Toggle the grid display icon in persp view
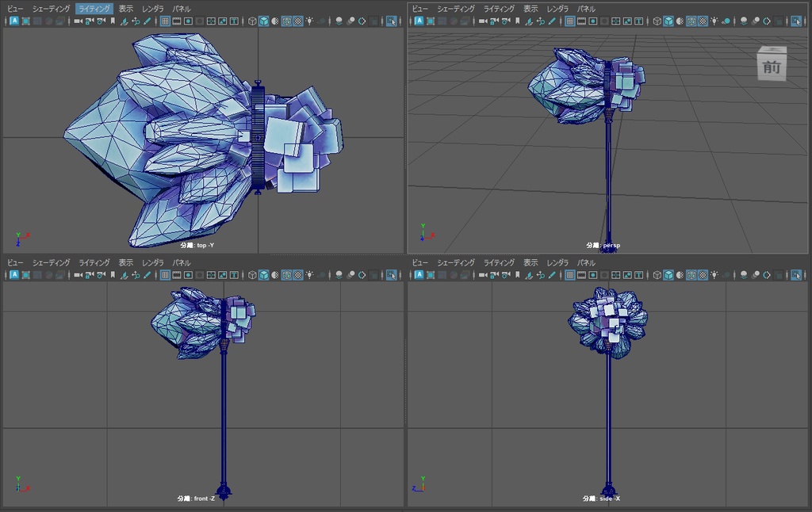The image size is (812, 512). click(571, 22)
